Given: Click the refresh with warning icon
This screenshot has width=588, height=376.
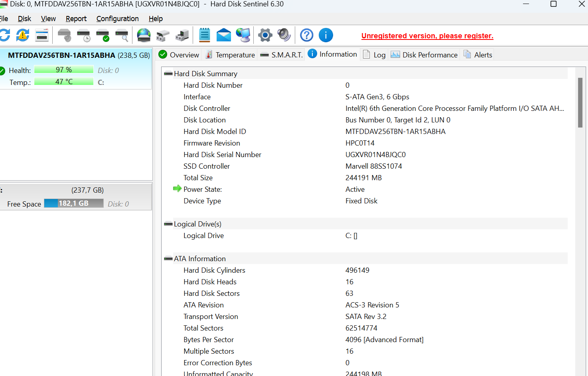Looking at the screenshot, I should 23,35.
